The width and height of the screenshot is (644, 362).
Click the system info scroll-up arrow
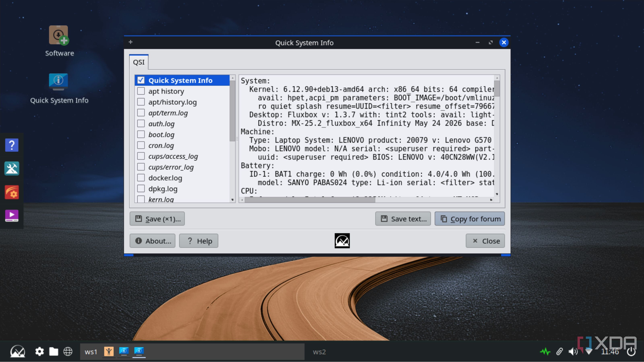click(x=497, y=78)
